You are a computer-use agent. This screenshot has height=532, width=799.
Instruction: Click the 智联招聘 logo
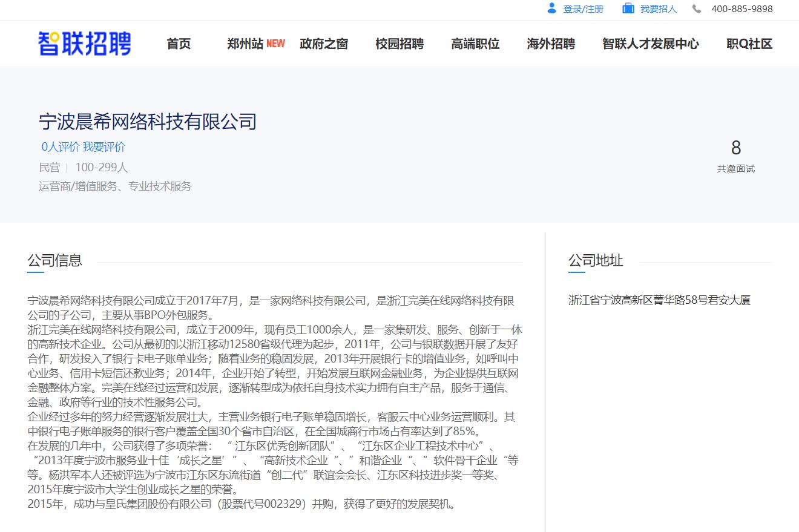coord(85,44)
